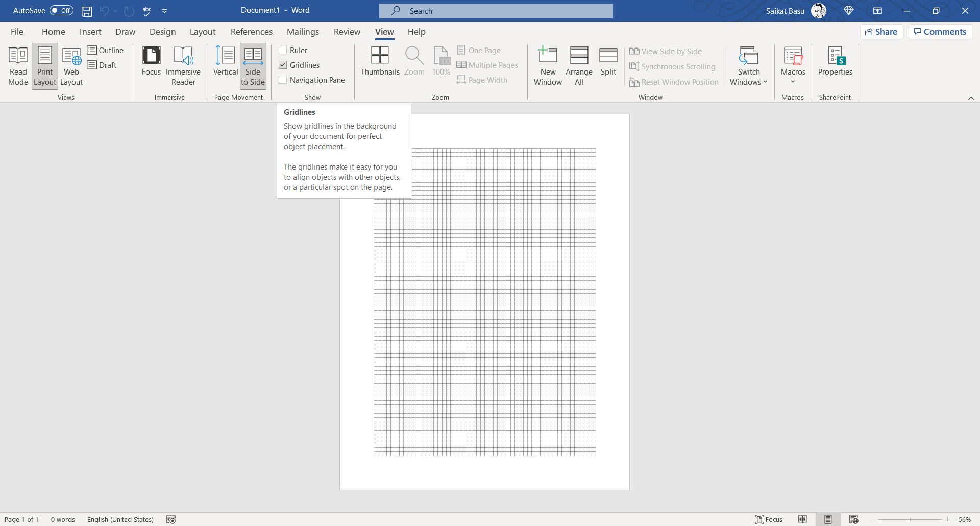This screenshot has height=526, width=980.
Task: Click the Share button
Action: coord(881,31)
